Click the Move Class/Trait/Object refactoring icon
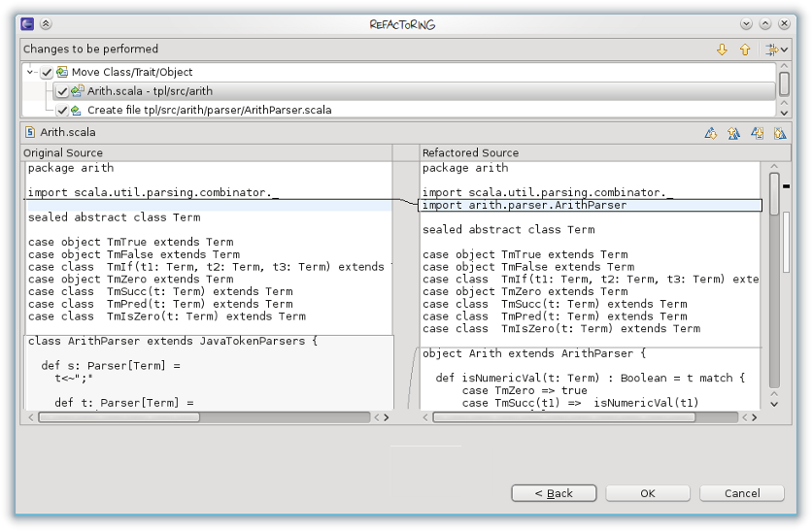This screenshot has height=531, width=812. click(x=62, y=72)
